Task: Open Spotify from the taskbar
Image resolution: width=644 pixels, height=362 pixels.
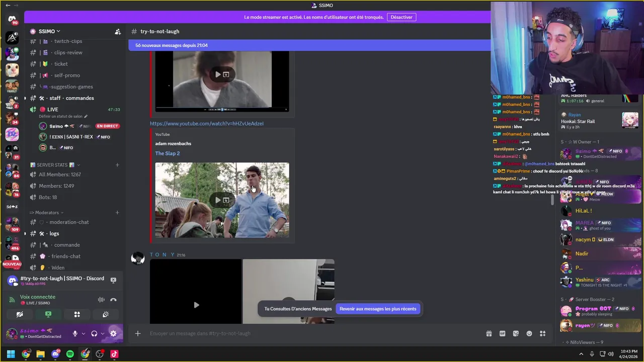Action: pos(70,354)
